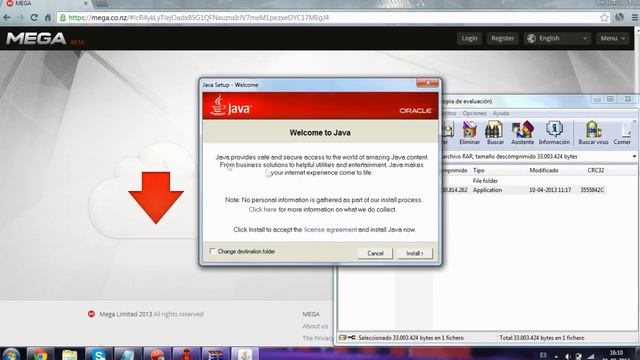Bookmark the page with the star icon
The image size is (640, 360).
coord(604,18)
